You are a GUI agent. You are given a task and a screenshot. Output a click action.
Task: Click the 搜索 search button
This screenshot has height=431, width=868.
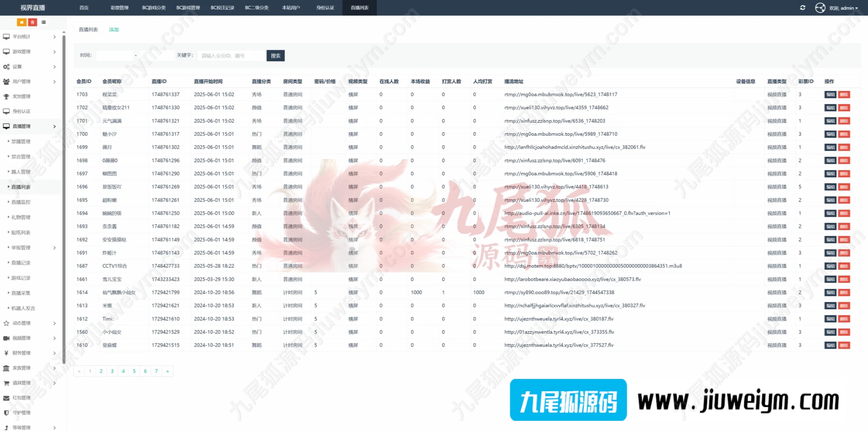pos(275,55)
